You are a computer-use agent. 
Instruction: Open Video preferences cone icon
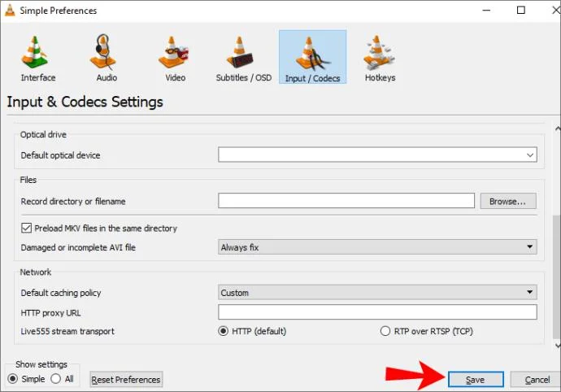(x=173, y=52)
